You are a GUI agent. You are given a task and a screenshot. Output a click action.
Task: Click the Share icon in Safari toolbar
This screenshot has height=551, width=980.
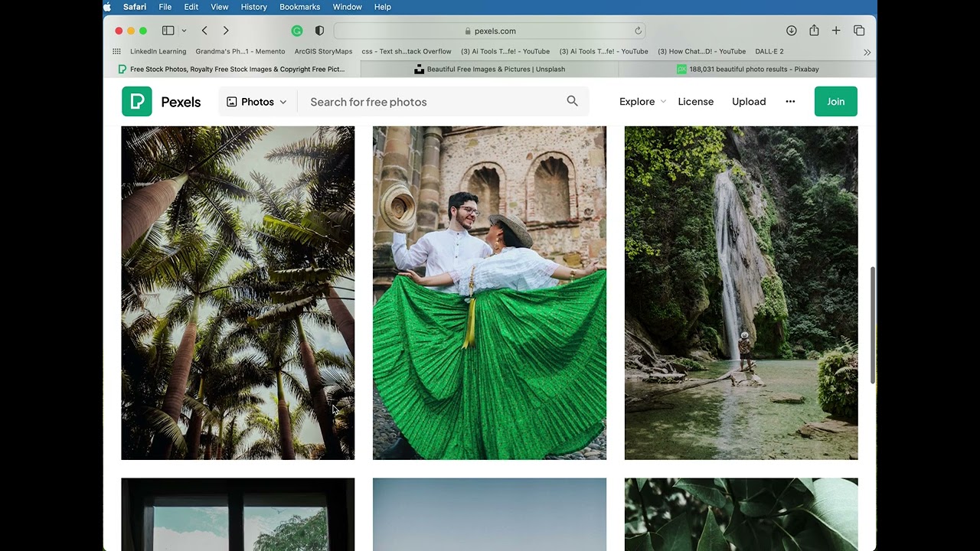814,30
